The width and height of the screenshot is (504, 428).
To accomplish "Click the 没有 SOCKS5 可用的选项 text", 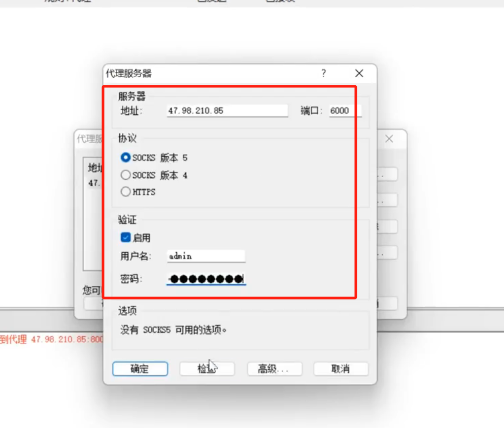I will [x=173, y=330].
